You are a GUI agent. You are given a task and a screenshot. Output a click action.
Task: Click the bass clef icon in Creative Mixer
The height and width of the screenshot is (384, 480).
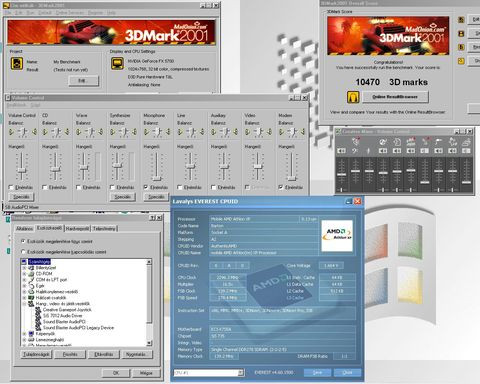pyautogui.click(x=355, y=151)
